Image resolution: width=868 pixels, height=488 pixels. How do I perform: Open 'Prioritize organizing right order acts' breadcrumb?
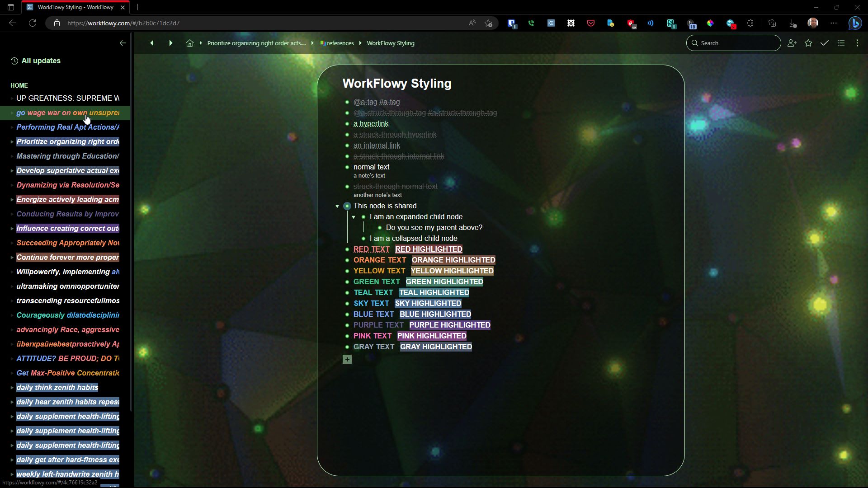pos(256,43)
